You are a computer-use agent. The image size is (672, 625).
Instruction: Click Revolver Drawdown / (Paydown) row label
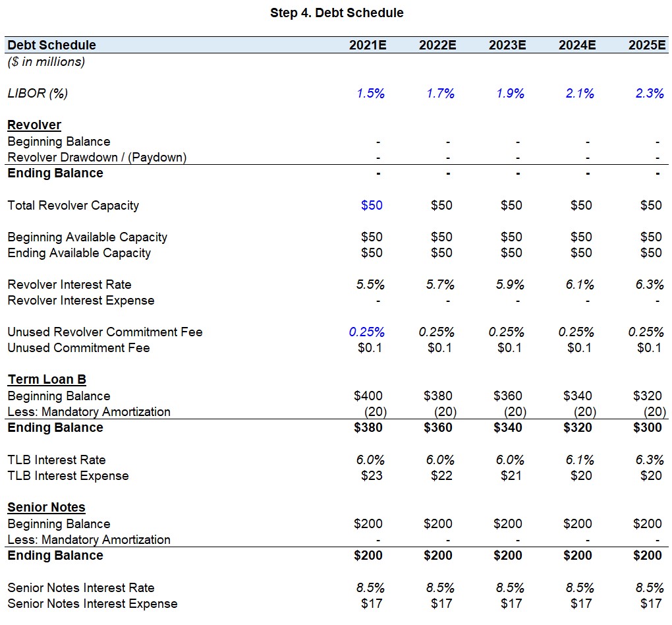click(x=97, y=157)
